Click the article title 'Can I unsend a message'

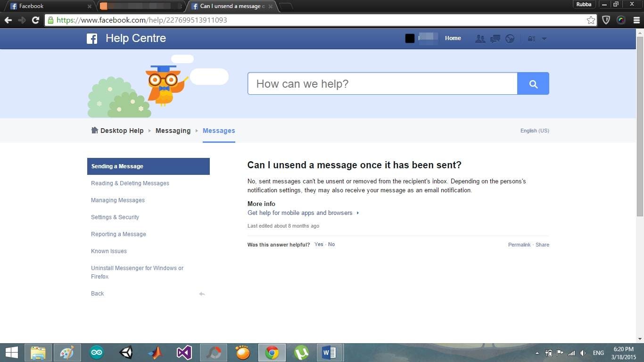point(355,165)
